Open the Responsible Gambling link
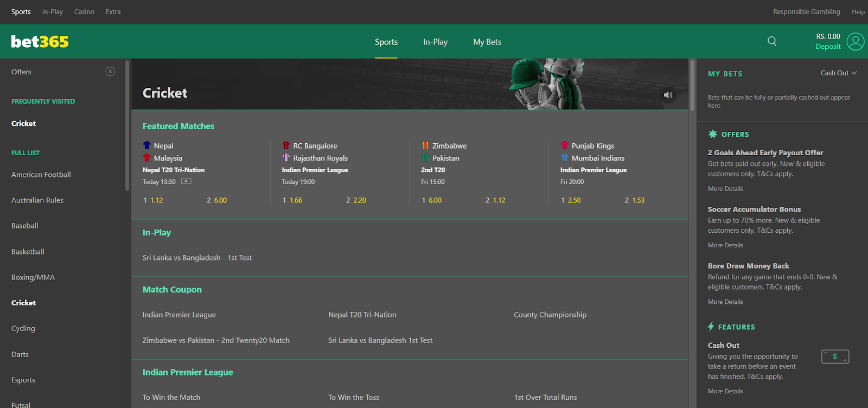 pyautogui.click(x=807, y=12)
